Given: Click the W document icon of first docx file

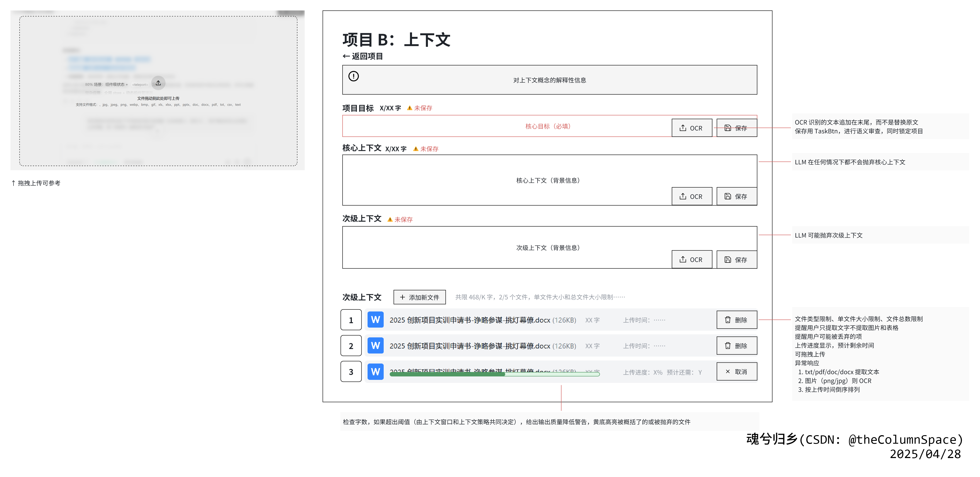Looking at the screenshot, I should (375, 320).
